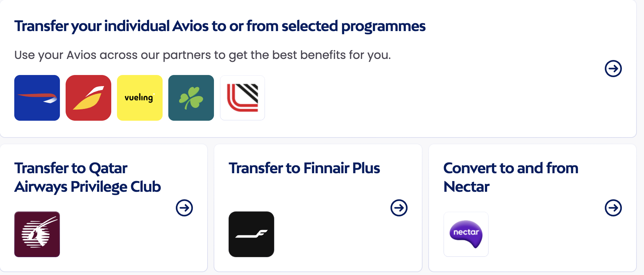Select the red Iberia logo

pyautogui.click(x=88, y=98)
